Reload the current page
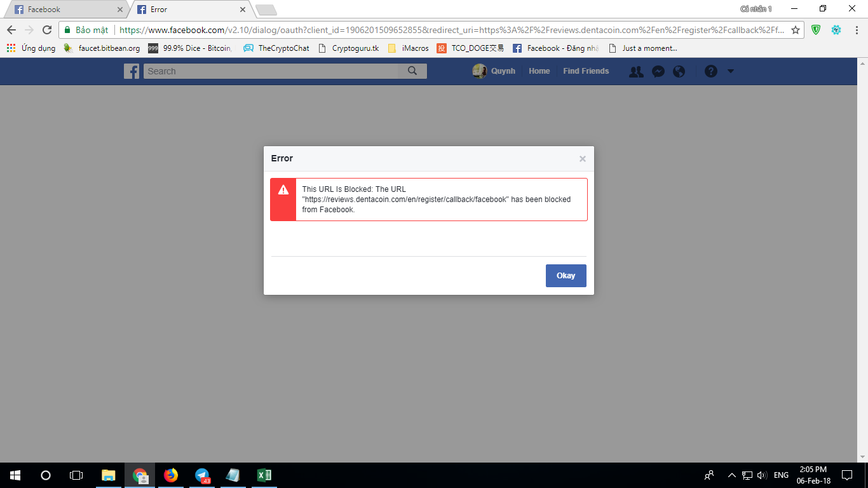 (x=46, y=30)
